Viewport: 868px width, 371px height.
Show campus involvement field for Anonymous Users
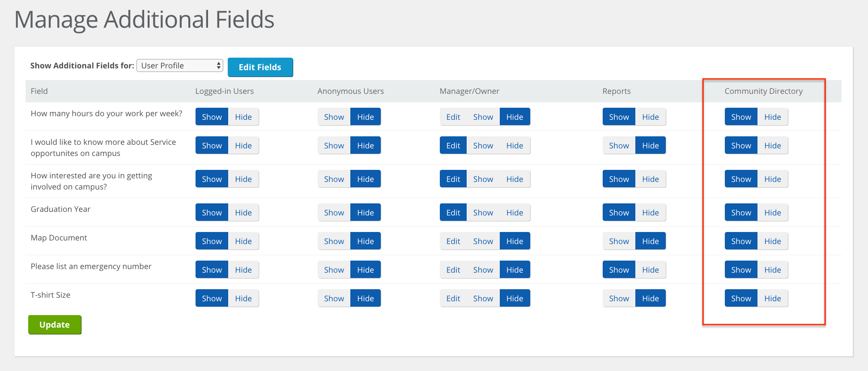coord(334,179)
